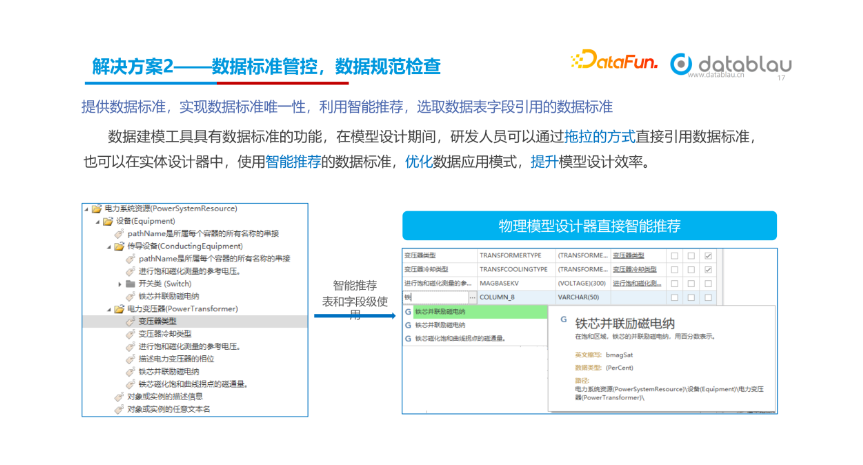Open underlined 变压器冷却类型 standard link in table
The image size is (863, 465).
pos(635,269)
